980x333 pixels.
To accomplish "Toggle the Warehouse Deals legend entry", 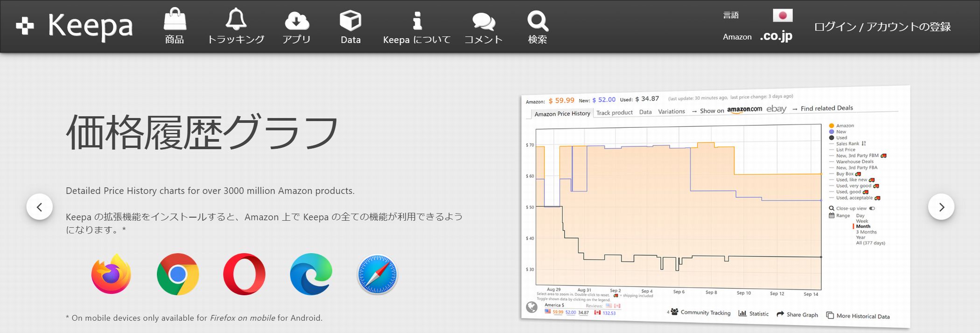I will (x=851, y=162).
